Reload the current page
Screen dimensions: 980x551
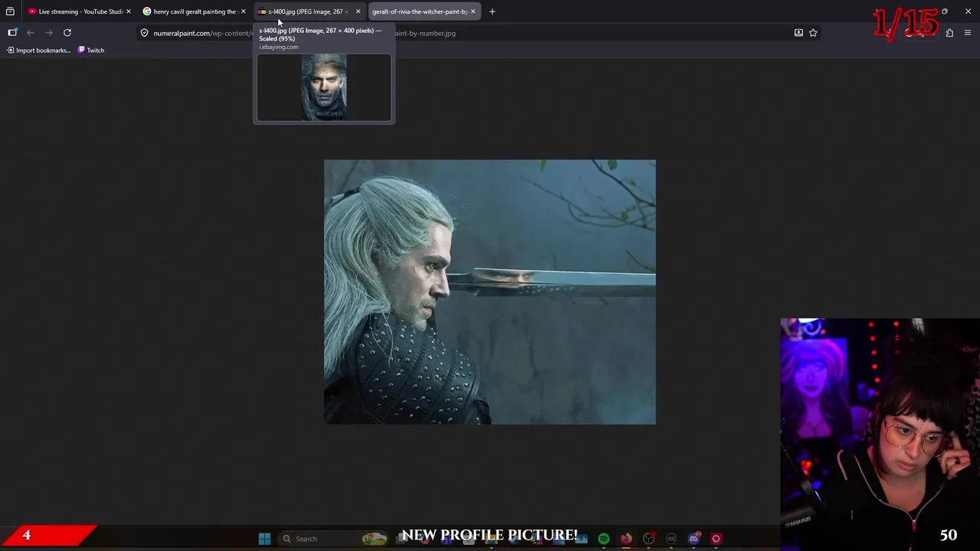(x=67, y=32)
